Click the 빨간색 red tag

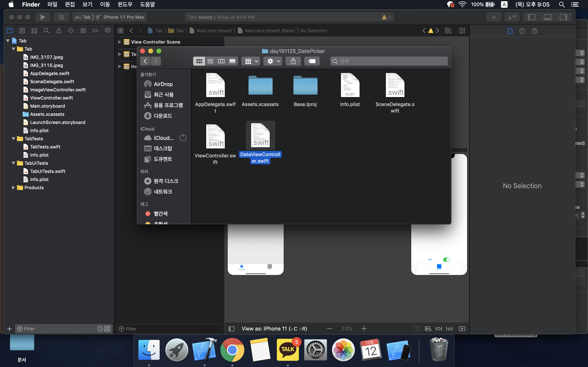160,214
